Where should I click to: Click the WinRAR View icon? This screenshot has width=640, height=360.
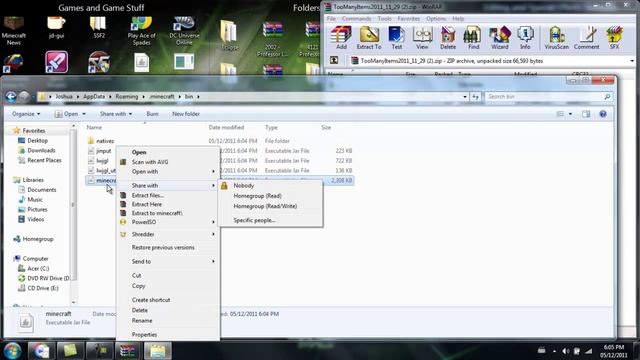[x=422, y=38]
